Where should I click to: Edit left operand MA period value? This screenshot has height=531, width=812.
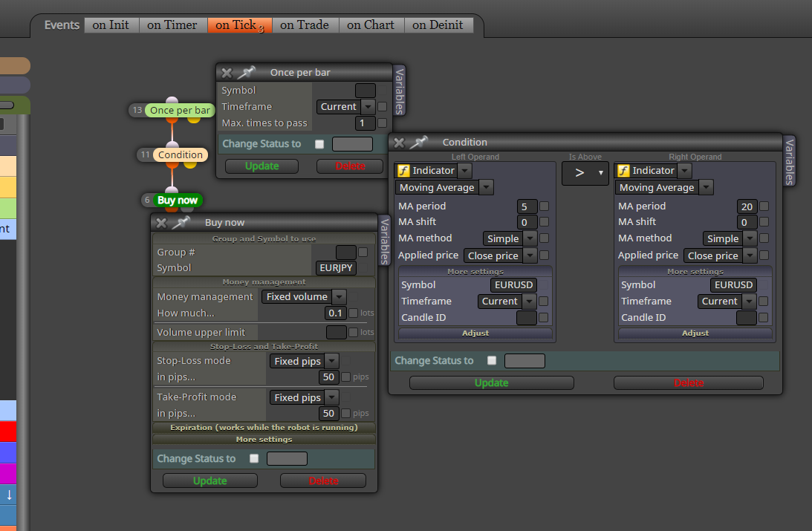(527, 206)
